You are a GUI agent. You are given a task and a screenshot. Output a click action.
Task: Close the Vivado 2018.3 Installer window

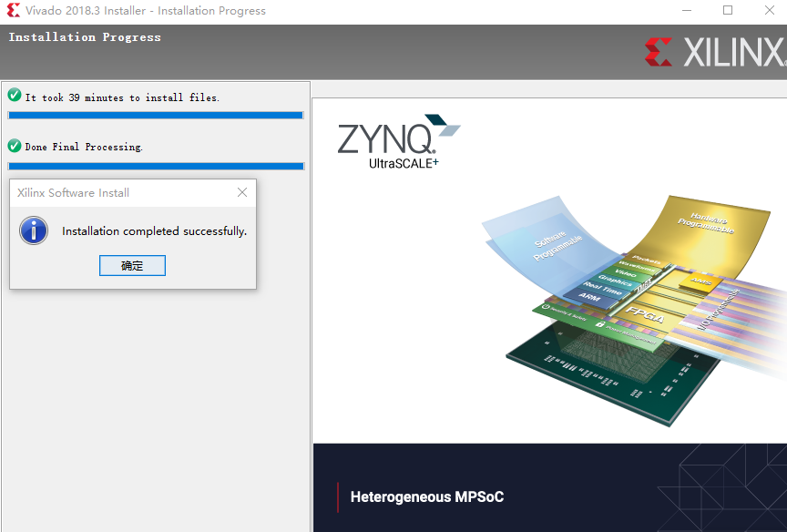point(770,10)
